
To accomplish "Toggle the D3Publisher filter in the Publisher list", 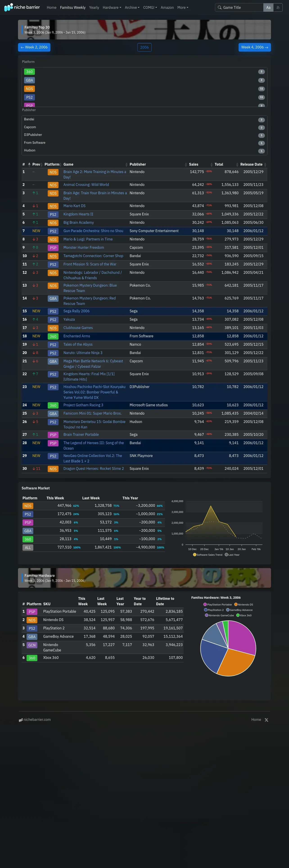I will (144, 135).
